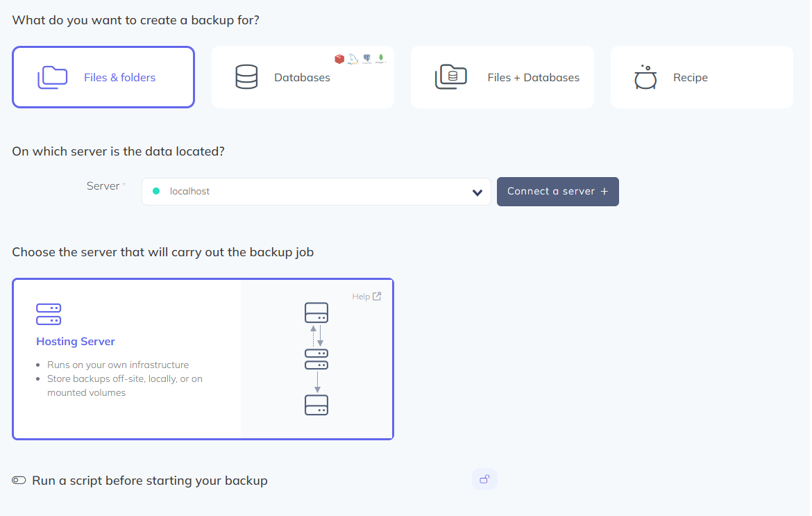Click the stacked servers icon on Hosting Server
The width and height of the screenshot is (812, 516).
[x=49, y=315]
